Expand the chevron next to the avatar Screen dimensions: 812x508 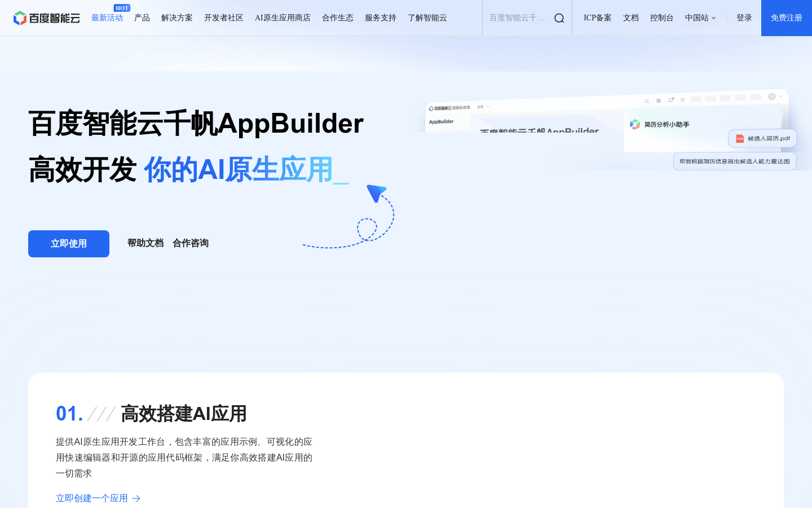click(x=780, y=97)
